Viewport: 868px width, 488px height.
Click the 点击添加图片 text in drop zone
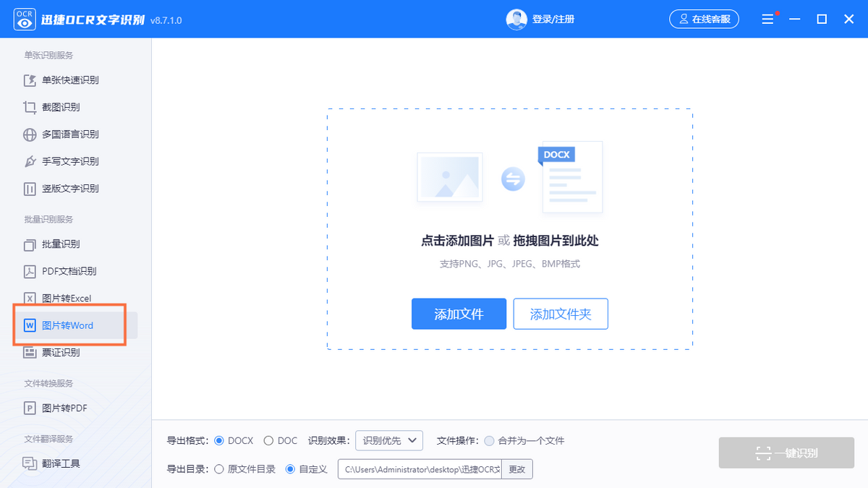(x=457, y=241)
